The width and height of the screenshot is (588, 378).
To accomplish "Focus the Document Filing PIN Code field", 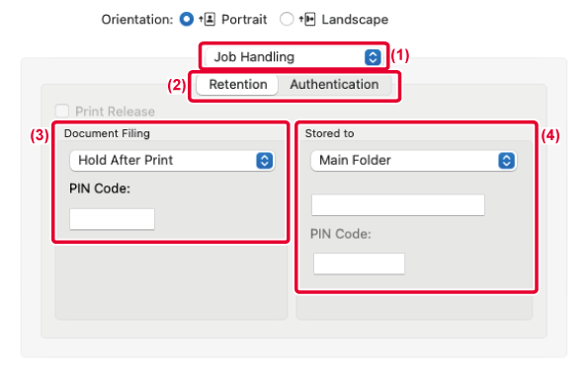I will (x=112, y=219).
